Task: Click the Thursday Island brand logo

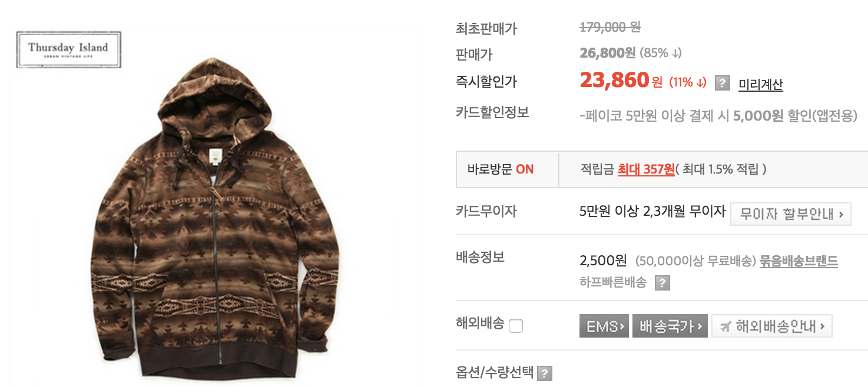Action: [68, 49]
